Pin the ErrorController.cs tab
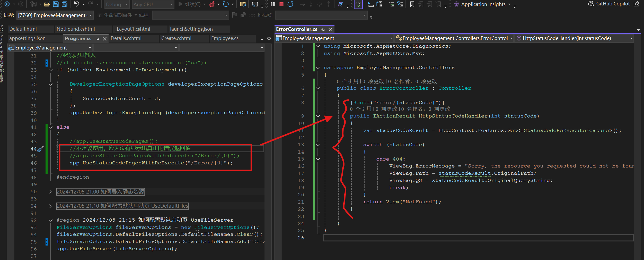This screenshot has width=644, height=260. pos(323,30)
